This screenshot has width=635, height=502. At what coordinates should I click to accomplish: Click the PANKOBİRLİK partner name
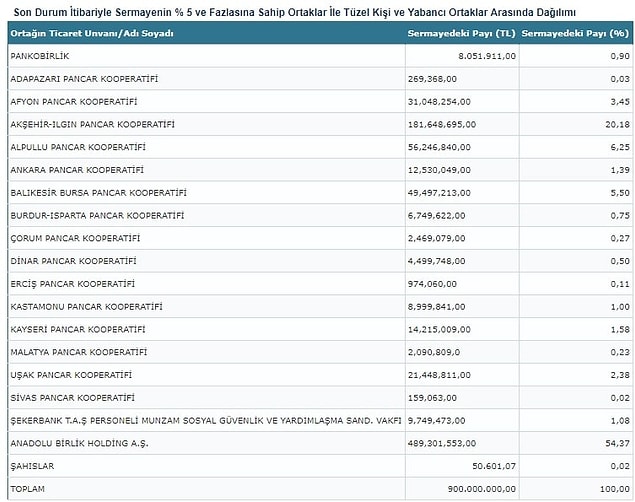(x=40, y=56)
